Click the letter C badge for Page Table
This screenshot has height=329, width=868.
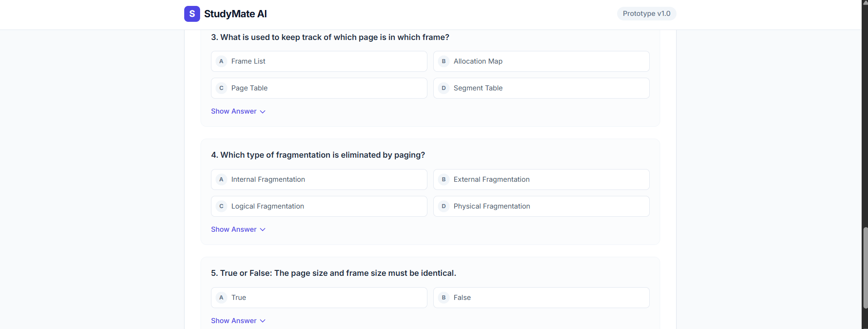(221, 88)
